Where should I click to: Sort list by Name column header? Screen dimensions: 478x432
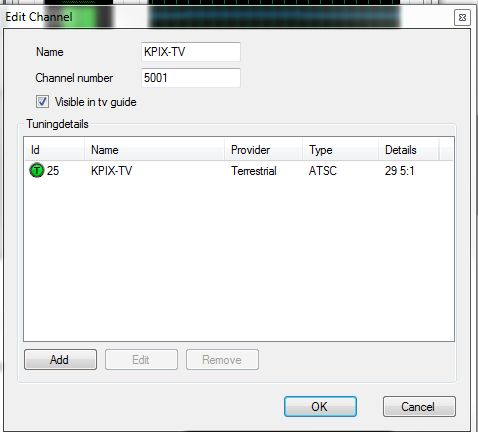154,150
